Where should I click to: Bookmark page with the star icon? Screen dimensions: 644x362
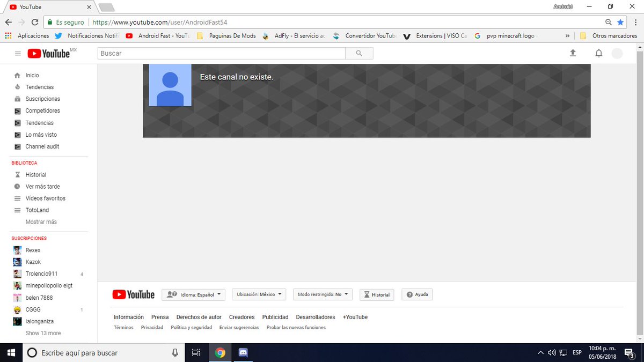pos(620,23)
